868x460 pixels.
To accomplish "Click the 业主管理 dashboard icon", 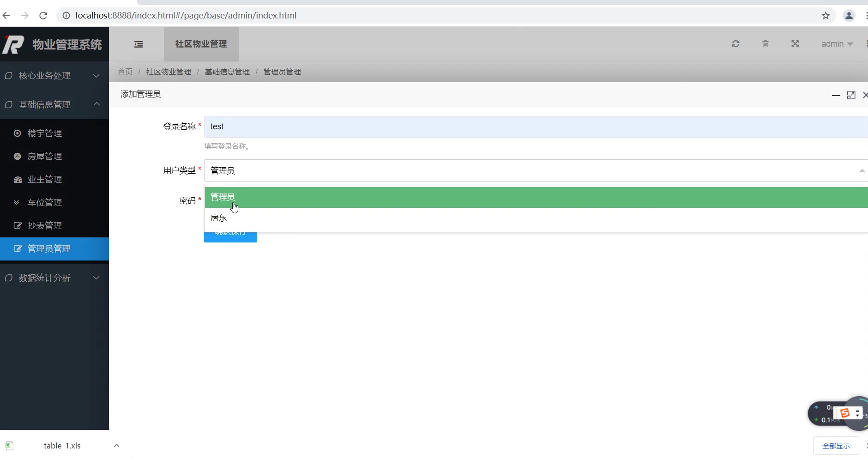I will [x=18, y=180].
